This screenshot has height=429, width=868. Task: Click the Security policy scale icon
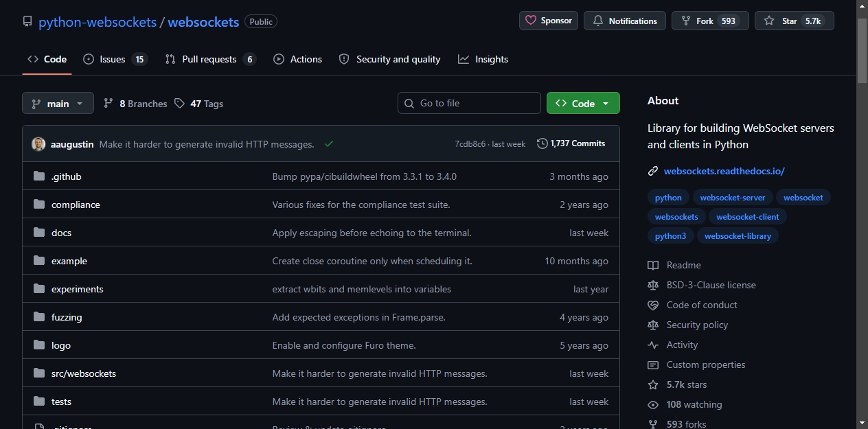coord(653,325)
